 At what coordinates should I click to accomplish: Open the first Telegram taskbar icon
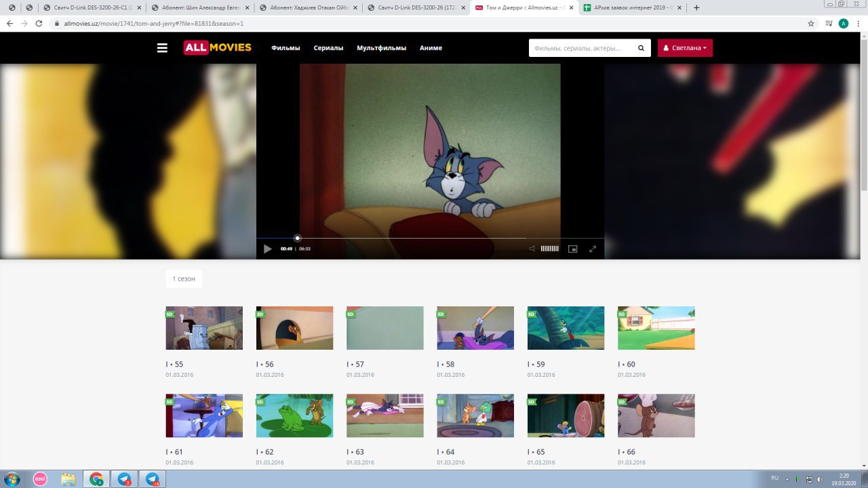click(125, 479)
